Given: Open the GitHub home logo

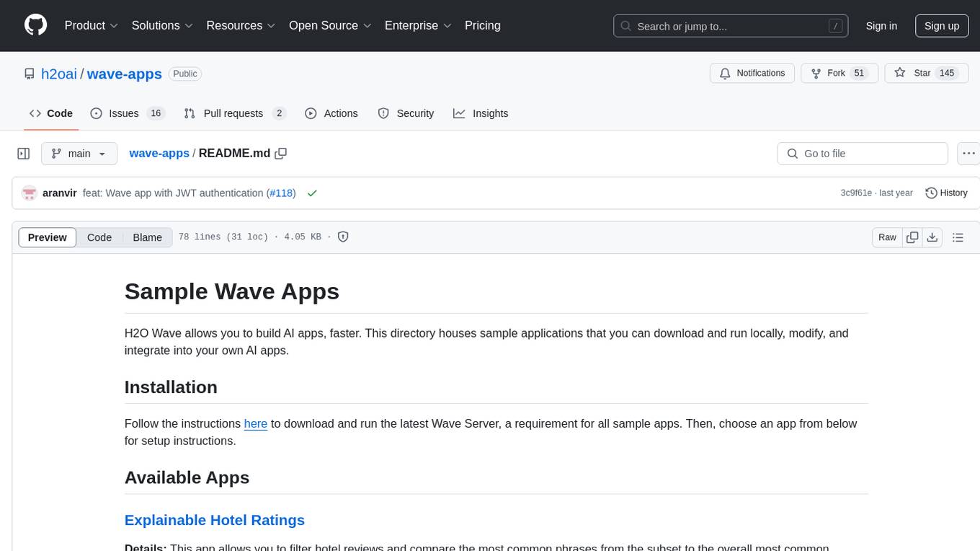Looking at the screenshot, I should [35, 25].
